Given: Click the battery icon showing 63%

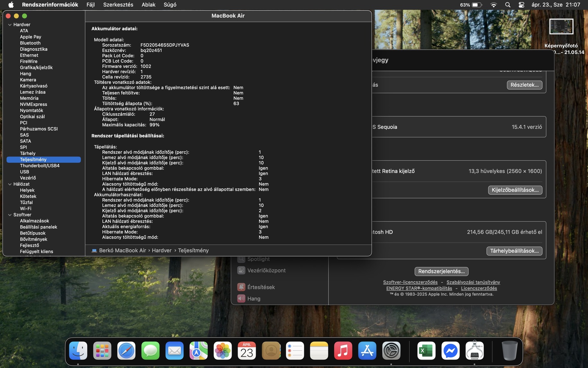Looking at the screenshot, I should 477,5.
